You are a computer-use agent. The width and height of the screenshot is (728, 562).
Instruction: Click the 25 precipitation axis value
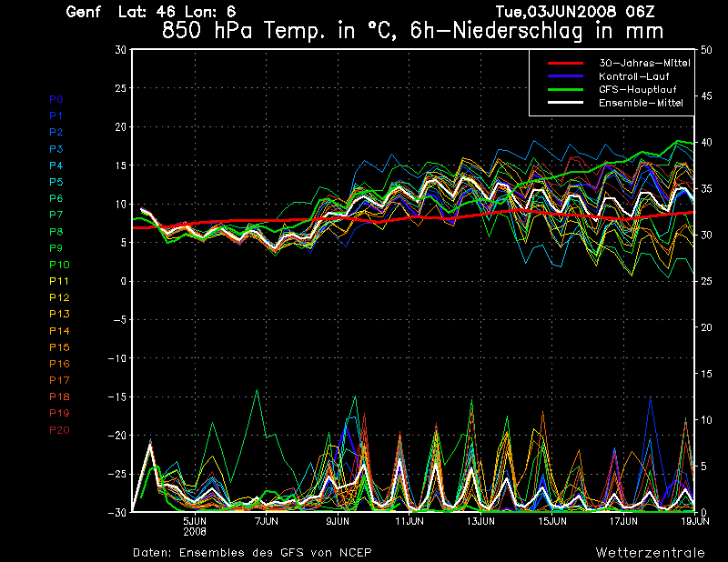(707, 281)
